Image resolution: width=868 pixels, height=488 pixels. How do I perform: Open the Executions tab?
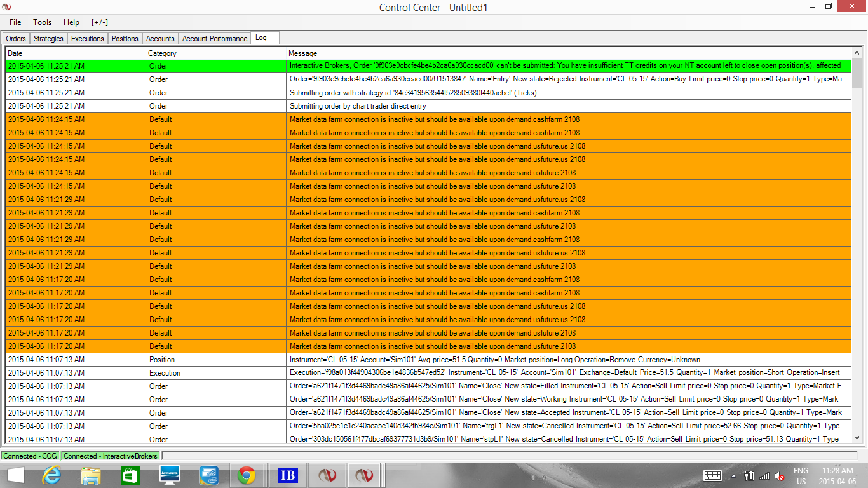pos(88,39)
